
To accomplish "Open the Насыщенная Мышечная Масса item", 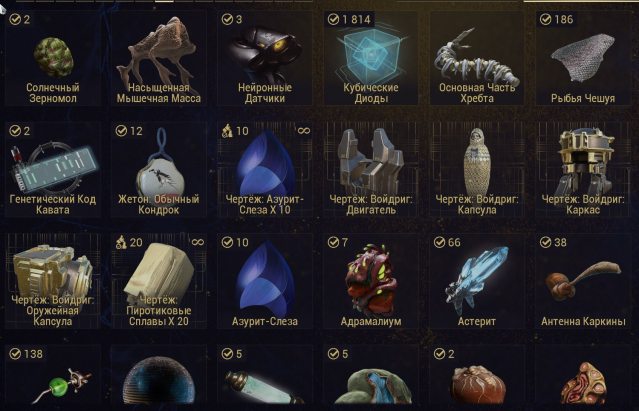I will tap(159, 58).
